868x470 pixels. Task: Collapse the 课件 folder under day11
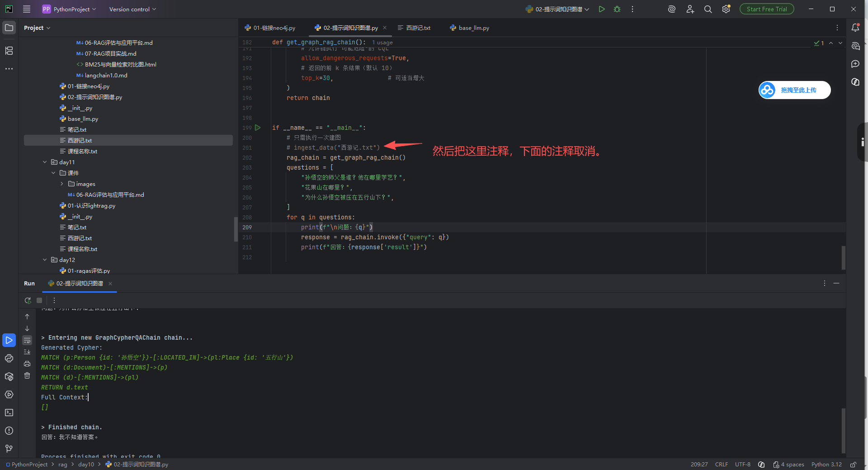tap(53, 173)
